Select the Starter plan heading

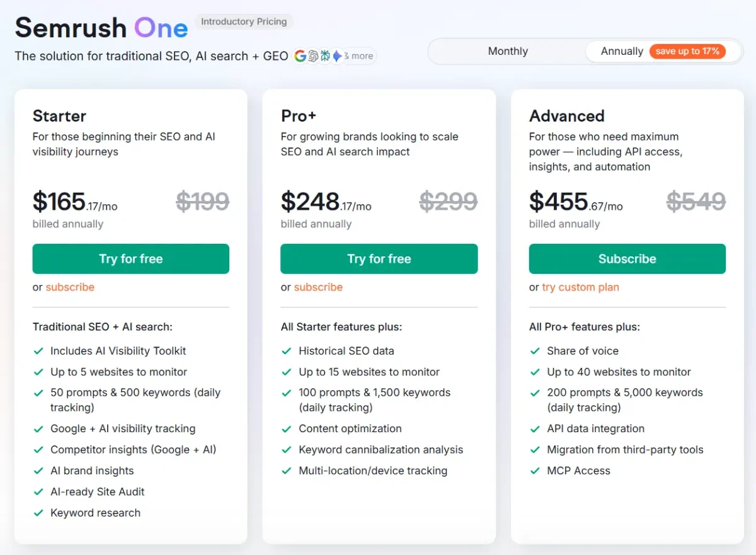[x=59, y=116]
